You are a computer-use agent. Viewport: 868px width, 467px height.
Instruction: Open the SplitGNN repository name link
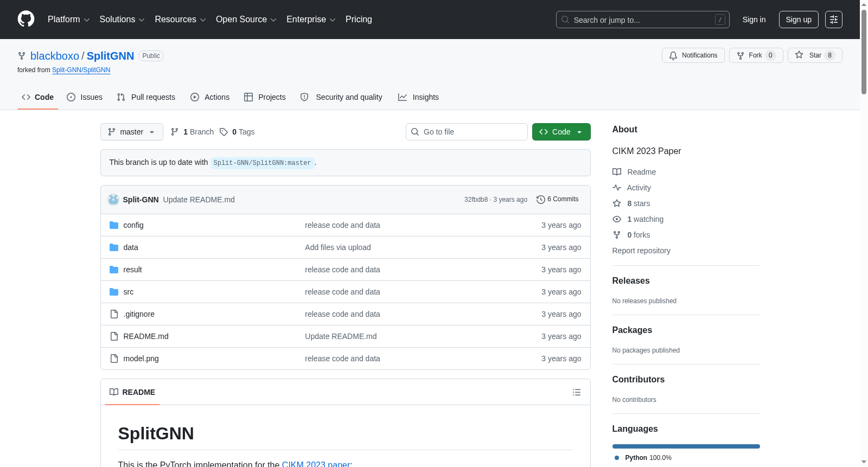(110, 56)
